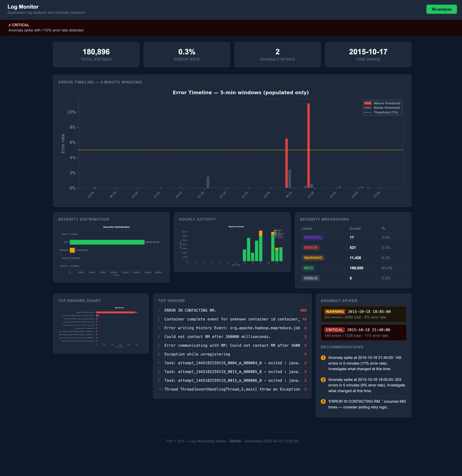Click the critical alert cross icon
462x476 pixels.
pyautogui.click(x=9, y=25)
